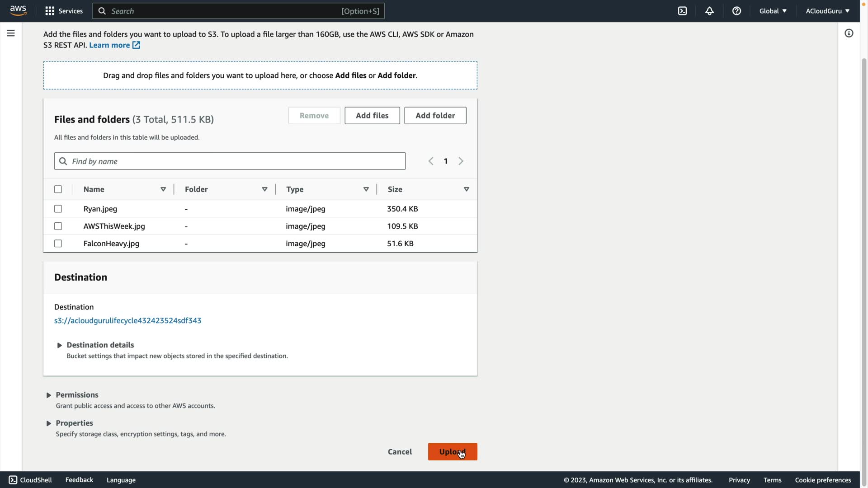Check the AWSThisWeek.jpg row checkbox

click(58, 226)
